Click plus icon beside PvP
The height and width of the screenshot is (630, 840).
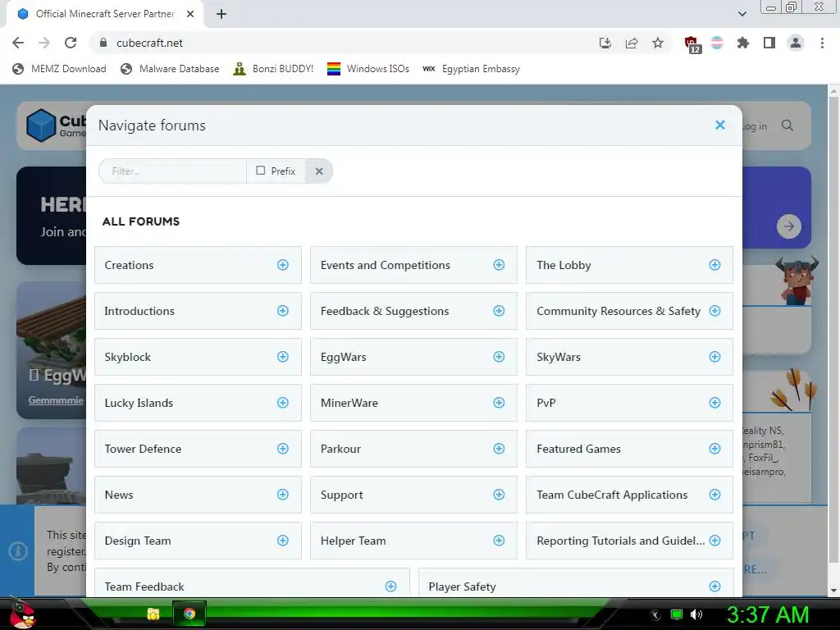click(714, 403)
